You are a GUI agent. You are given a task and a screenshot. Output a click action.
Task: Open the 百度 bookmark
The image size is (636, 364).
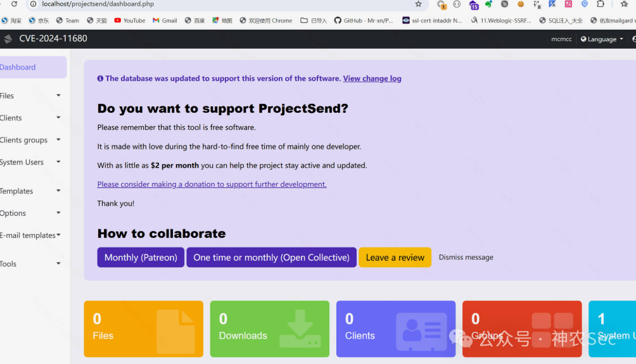coord(194,20)
